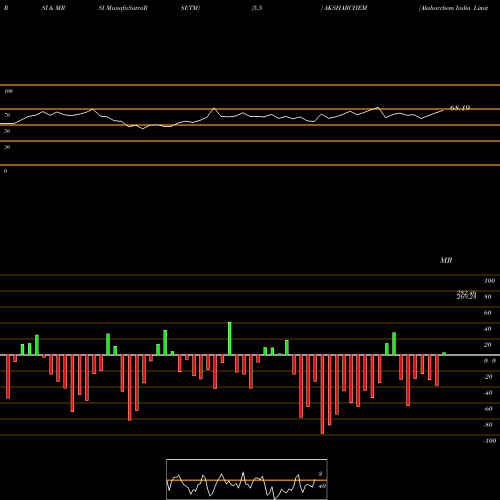Screen dimensions: 500x500
Task: Select the AKSHARCHEM ticker text in header
Action: pos(345,8)
